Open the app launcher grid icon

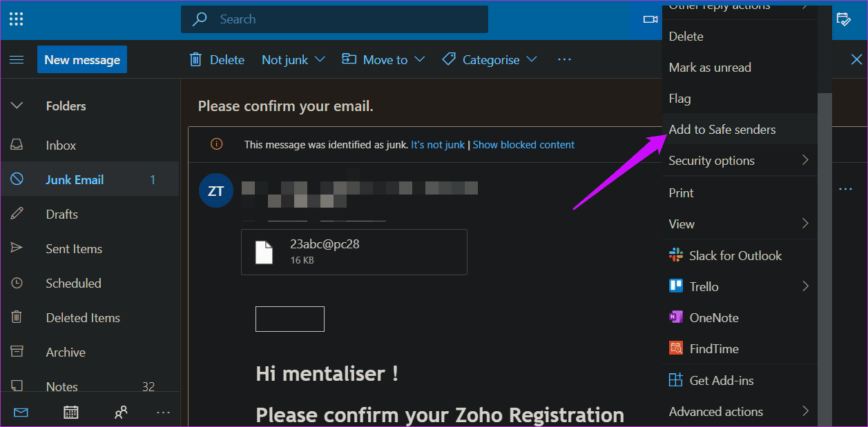point(17,19)
